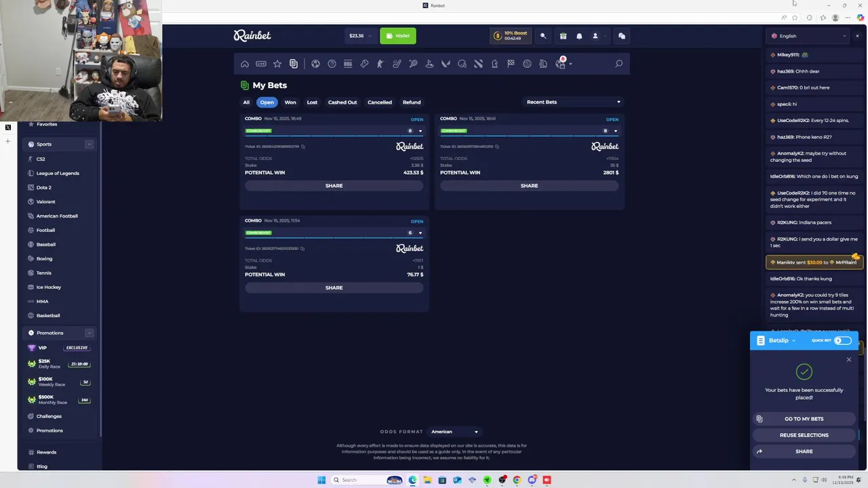868x488 pixels.
Task: Open favorites star in sports bar
Action: coord(277,64)
